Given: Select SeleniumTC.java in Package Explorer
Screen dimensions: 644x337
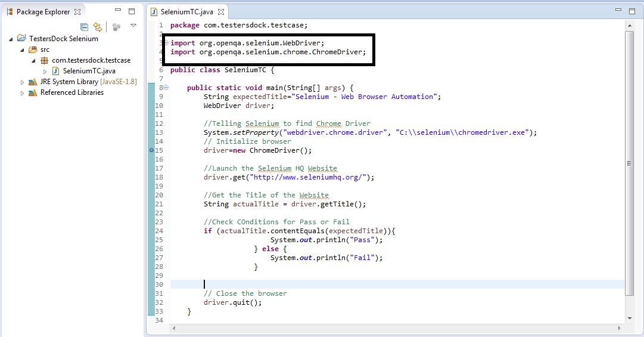Looking at the screenshot, I should [89, 71].
